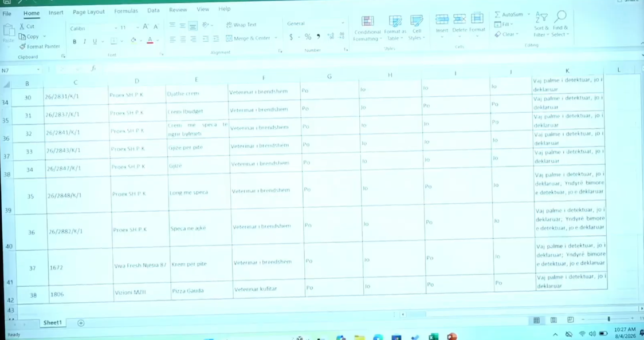Increase the indent
Screen dimensions: 644x340
(216, 39)
